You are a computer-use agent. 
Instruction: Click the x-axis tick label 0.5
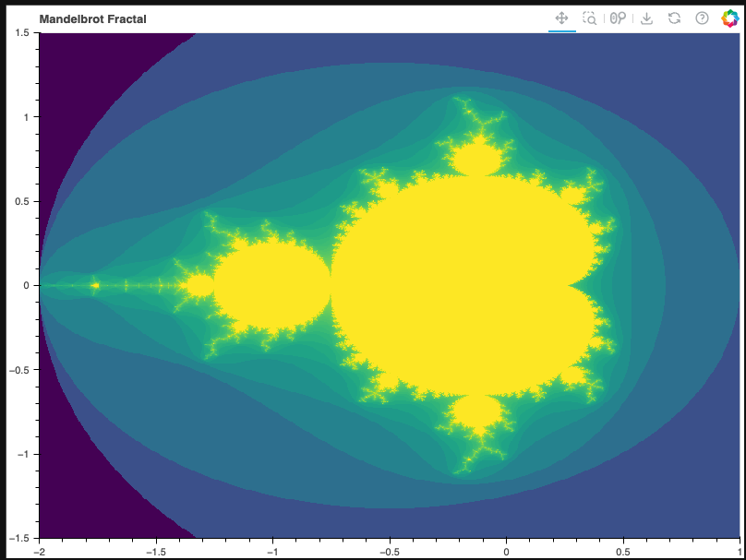623,551
